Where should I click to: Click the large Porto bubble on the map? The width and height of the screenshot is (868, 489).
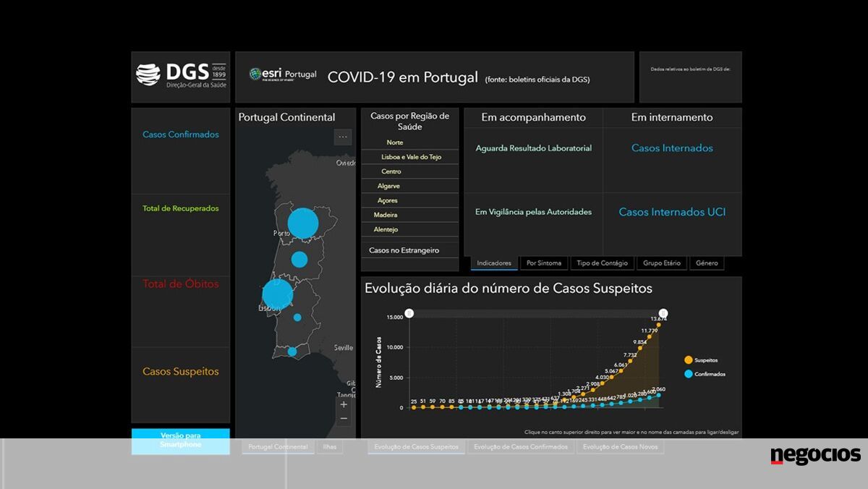point(302,224)
